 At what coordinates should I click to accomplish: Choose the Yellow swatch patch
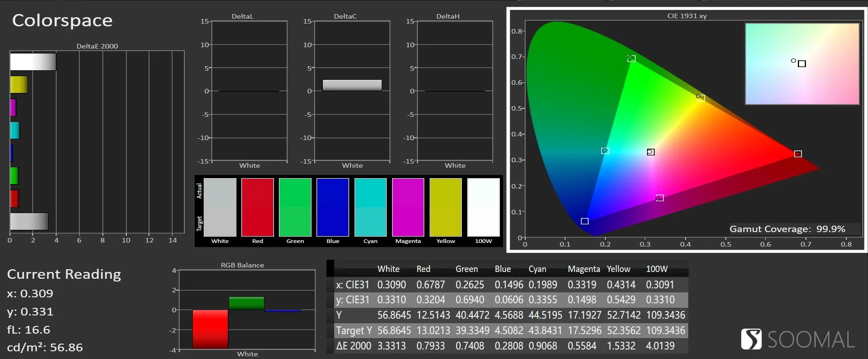(x=446, y=207)
